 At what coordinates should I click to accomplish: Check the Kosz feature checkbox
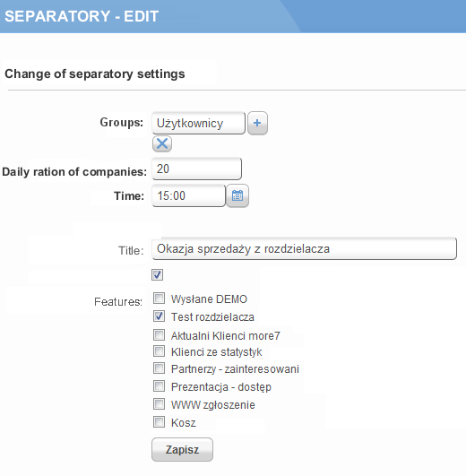[159, 422]
